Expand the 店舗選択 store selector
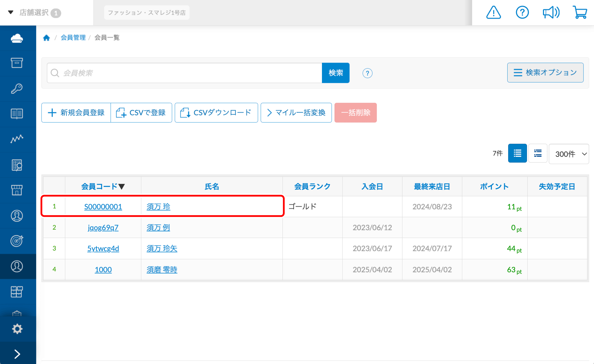 34,13
